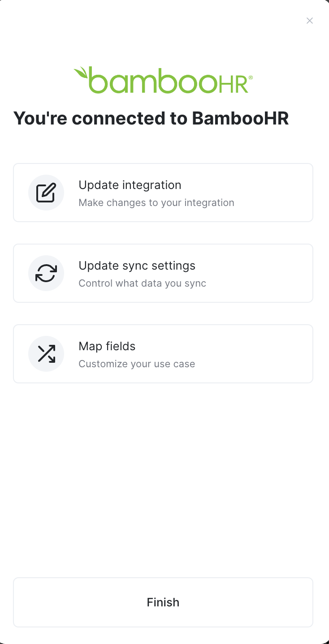Click "Control what data you sync" description
329x644 pixels.
pyautogui.click(x=143, y=283)
